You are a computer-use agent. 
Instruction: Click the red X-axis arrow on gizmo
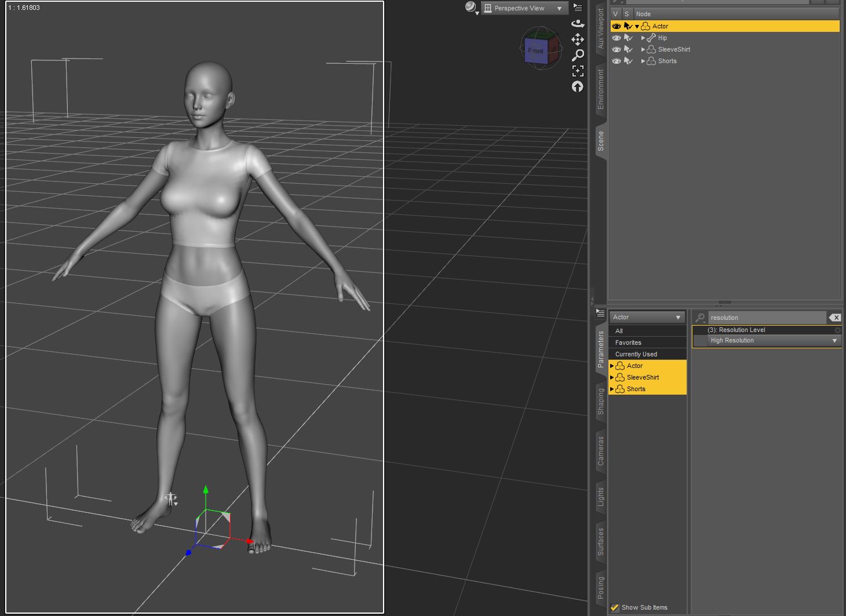[250, 541]
